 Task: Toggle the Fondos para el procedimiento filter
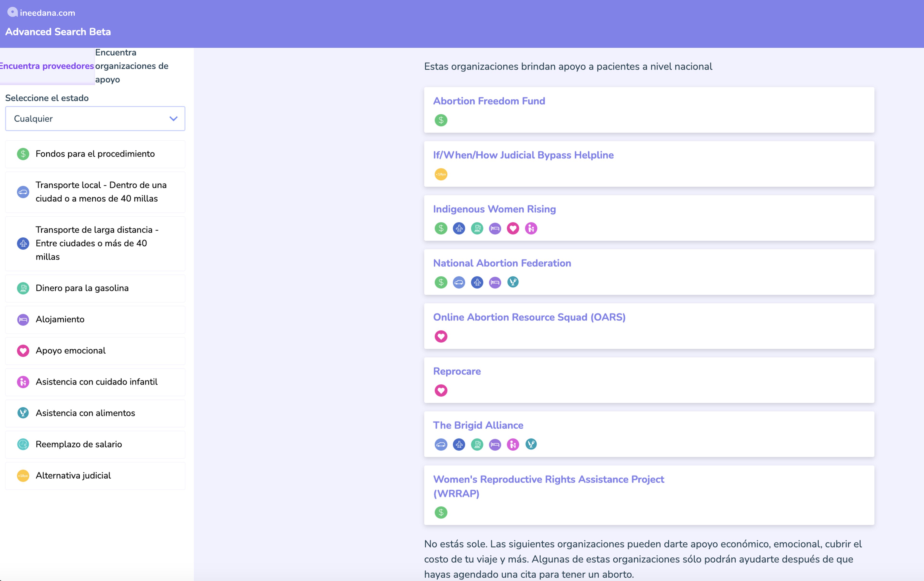[x=95, y=154]
